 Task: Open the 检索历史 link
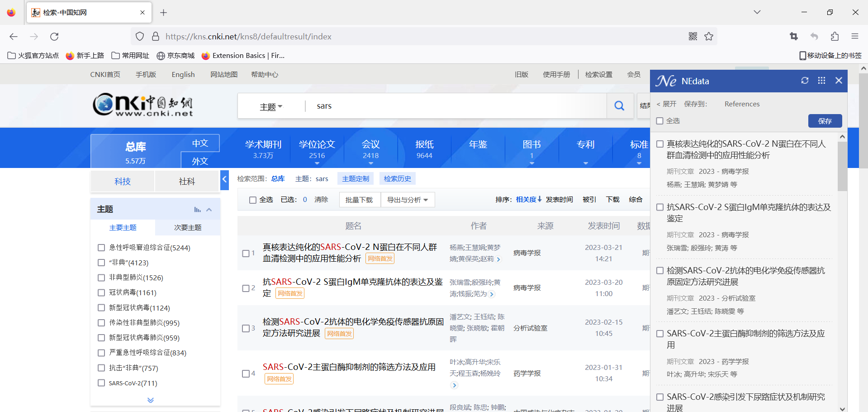(x=398, y=179)
